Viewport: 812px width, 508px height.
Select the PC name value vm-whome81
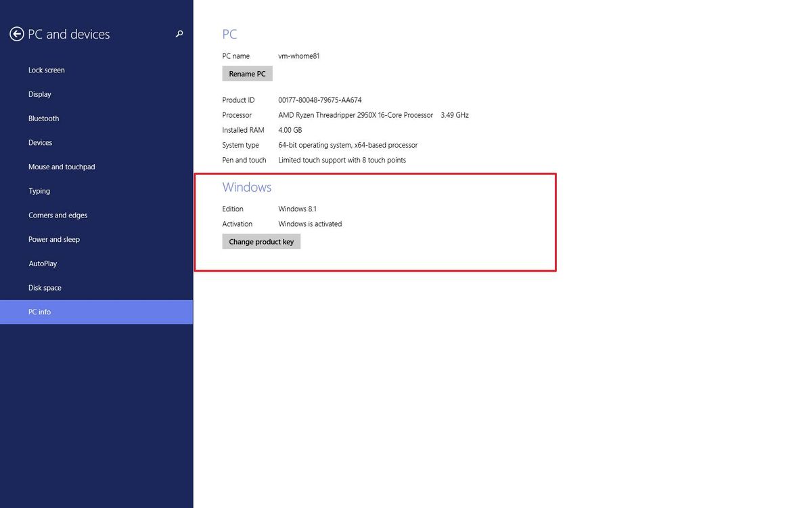(299, 56)
